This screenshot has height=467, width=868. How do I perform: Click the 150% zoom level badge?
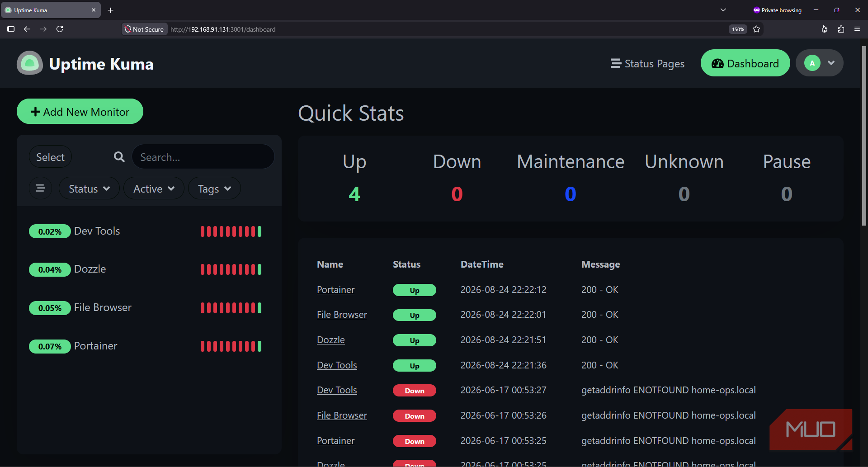(x=738, y=29)
